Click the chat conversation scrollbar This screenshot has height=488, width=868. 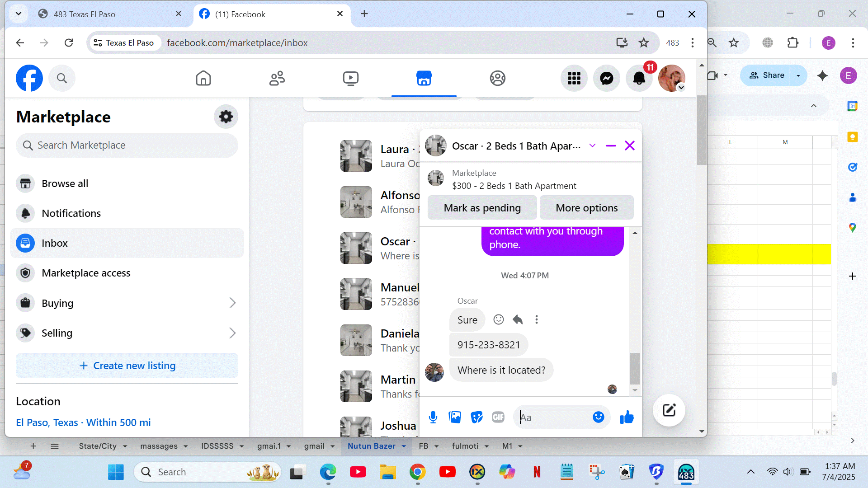tap(635, 368)
